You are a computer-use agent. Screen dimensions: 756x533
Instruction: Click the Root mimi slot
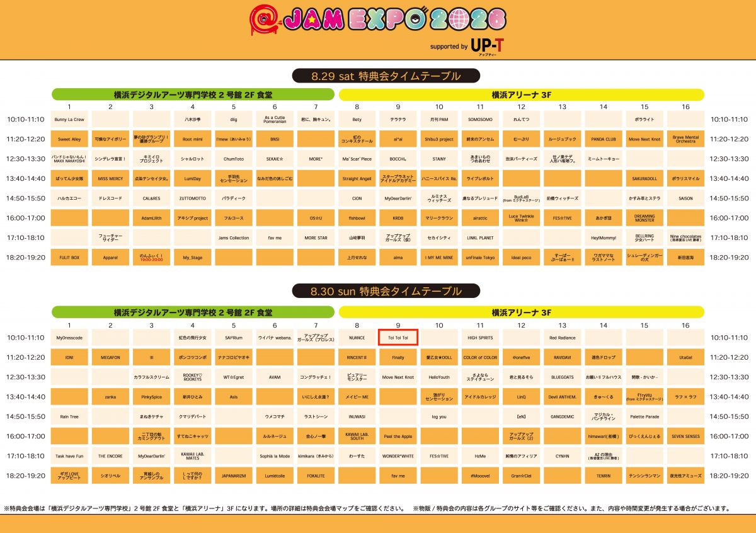tap(192, 139)
